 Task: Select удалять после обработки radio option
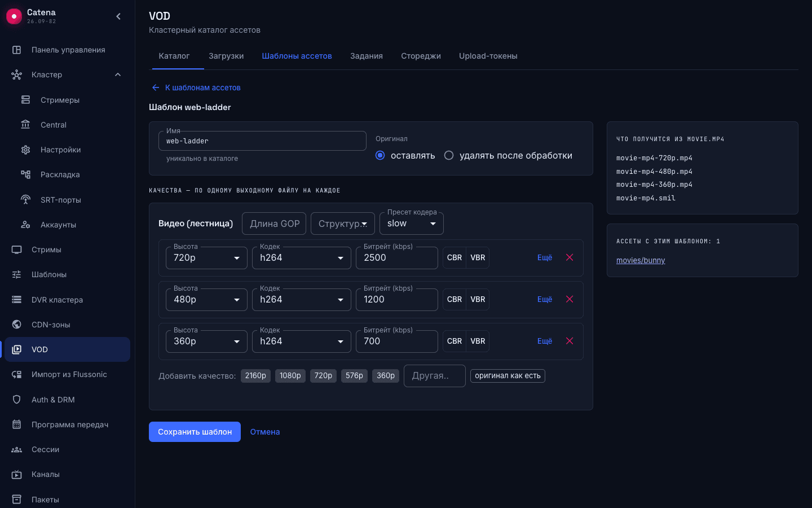pyautogui.click(x=449, y=155)
